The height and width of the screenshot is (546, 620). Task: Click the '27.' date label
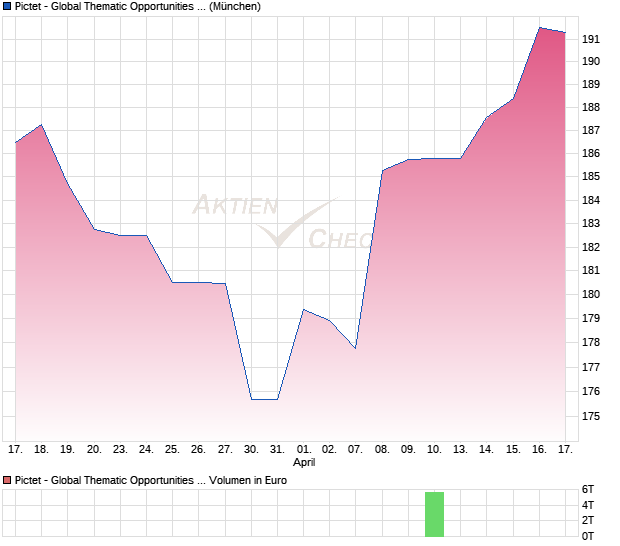click(x=225, y=450)
